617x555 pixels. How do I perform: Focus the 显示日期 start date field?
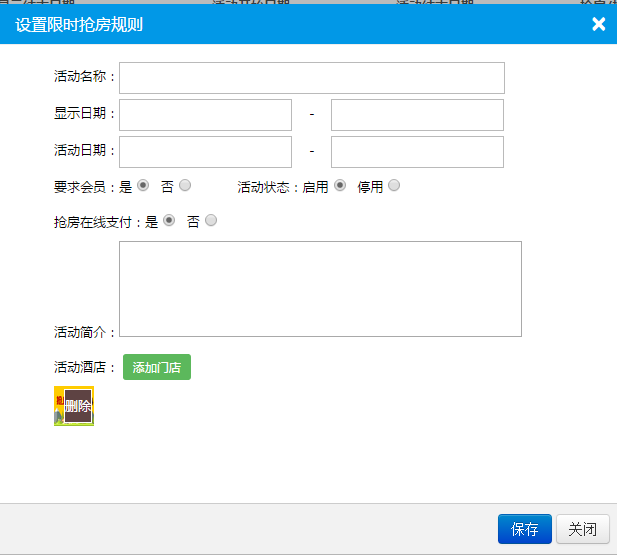pos(205,115)
